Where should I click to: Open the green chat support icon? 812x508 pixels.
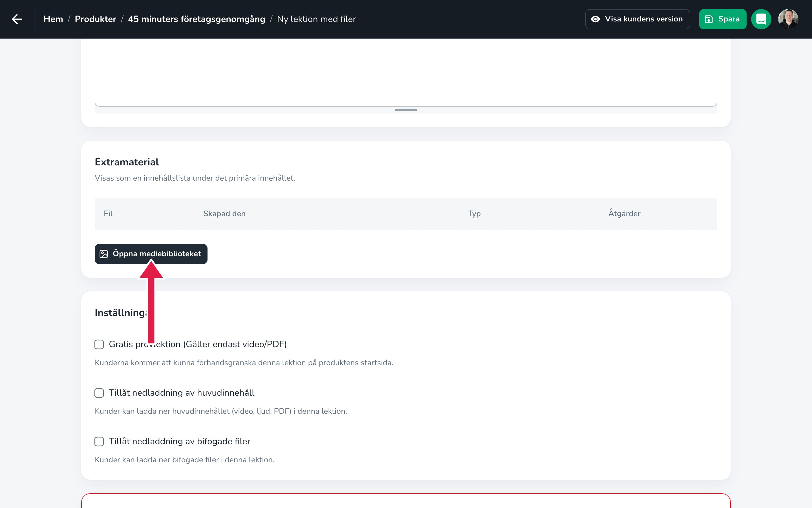pyautogui.click(x=761, y=19)
